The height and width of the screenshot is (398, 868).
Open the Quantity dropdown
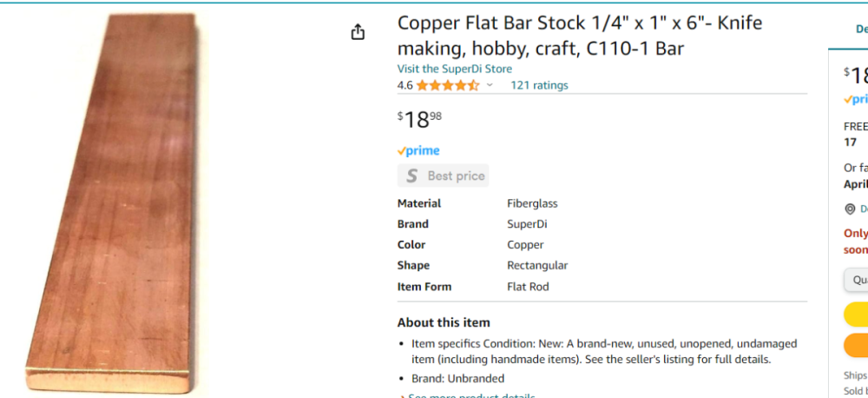[x=857, y=280]
